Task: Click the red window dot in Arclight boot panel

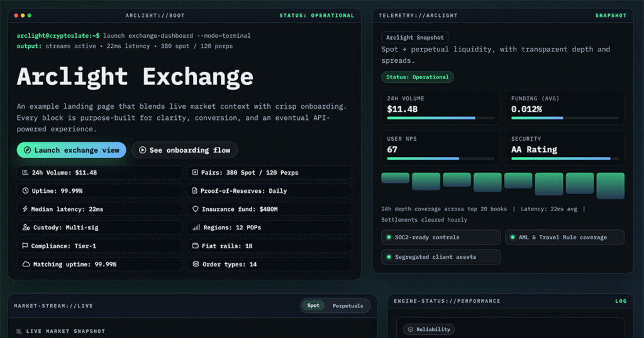Action: 16,16
